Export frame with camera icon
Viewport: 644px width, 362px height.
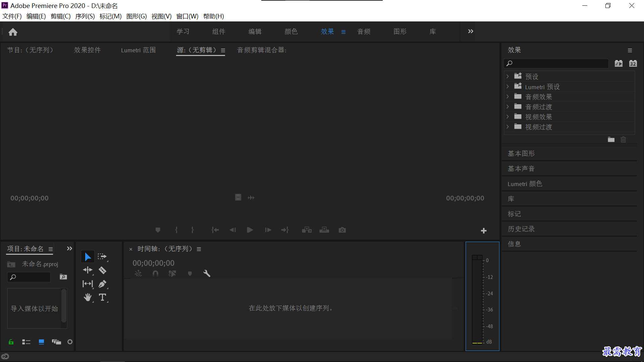(x=342, y=230)
